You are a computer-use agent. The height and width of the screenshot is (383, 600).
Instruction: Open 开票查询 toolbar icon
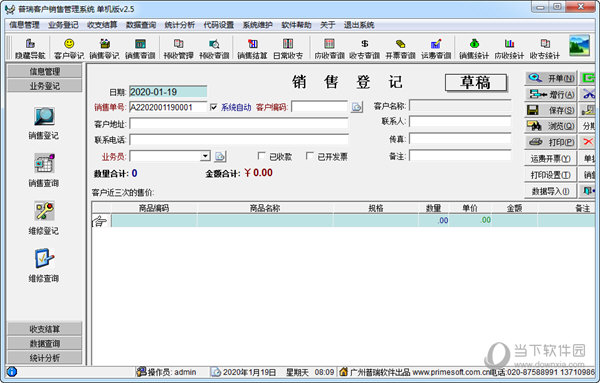400,49
